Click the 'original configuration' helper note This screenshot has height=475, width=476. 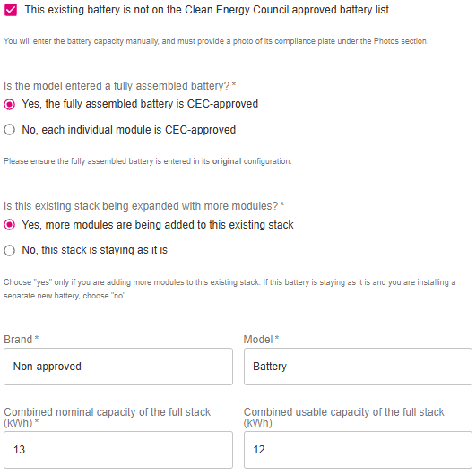(x=148, y=161)
